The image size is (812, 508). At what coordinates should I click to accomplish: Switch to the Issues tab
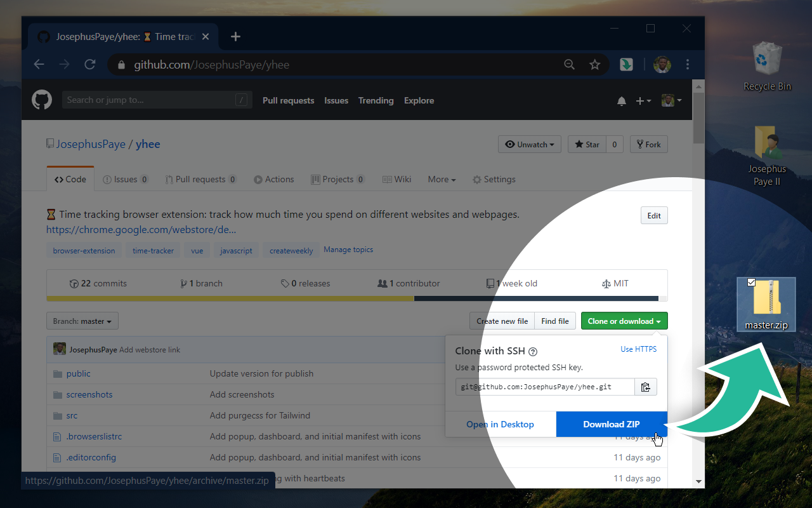[x=126, y=180]
